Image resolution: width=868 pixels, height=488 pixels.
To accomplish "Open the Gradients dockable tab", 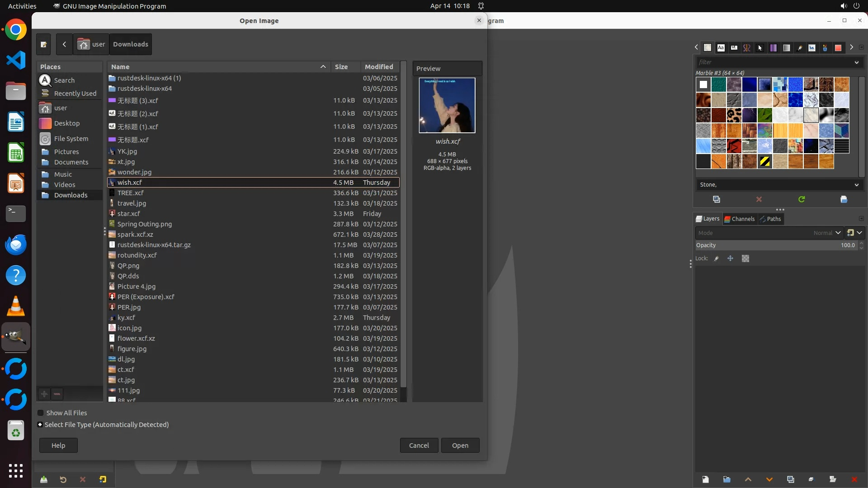I will (x=787, y=47).
